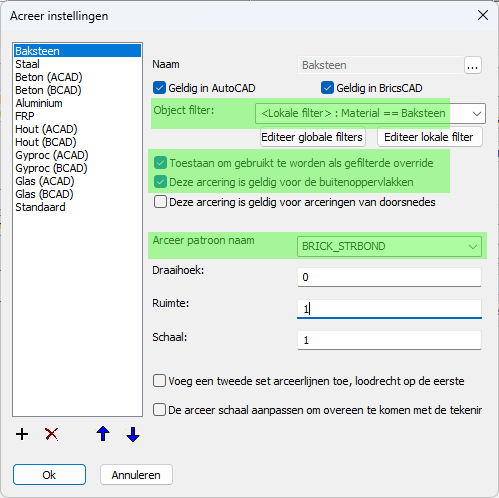
Task: Close the Acreer instellingen dialog
Action: [x=483, y=15]
